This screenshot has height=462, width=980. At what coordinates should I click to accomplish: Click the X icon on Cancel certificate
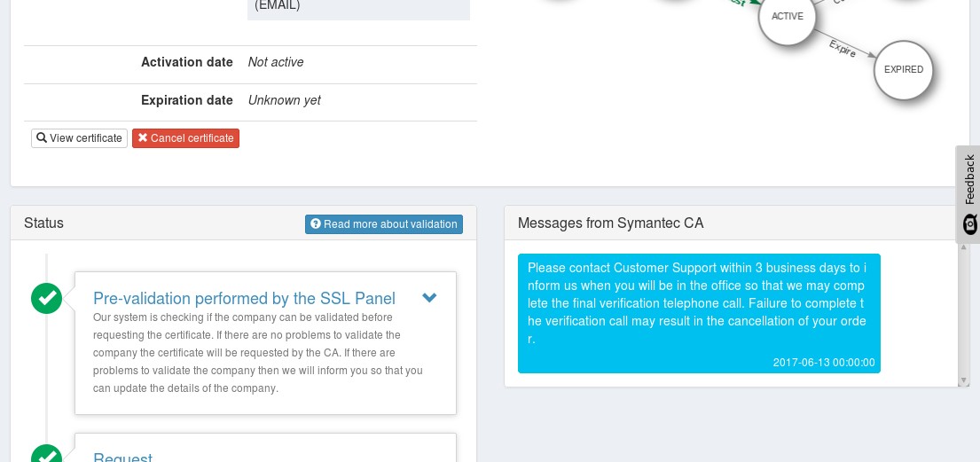tap(143, 137)
